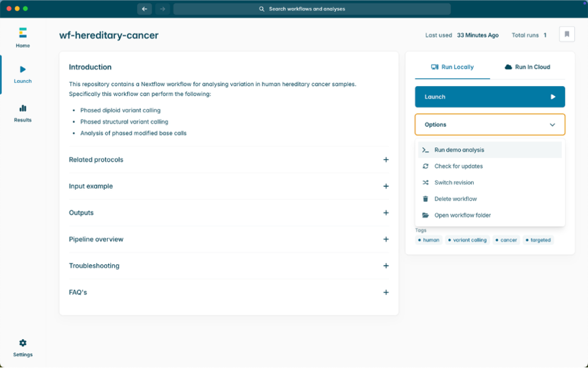
Task: Click the terminal icon beside Run demo analysis
Action: point(425,150)
